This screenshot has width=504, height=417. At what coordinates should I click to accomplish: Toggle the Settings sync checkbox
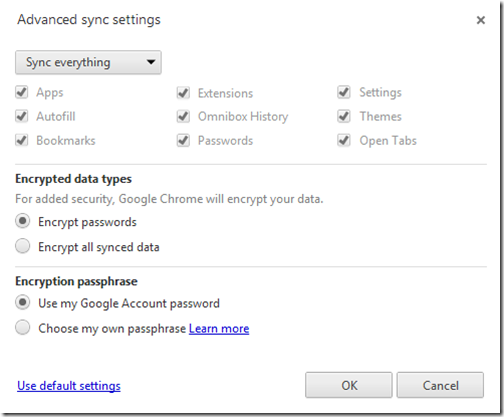pos(344,92)
